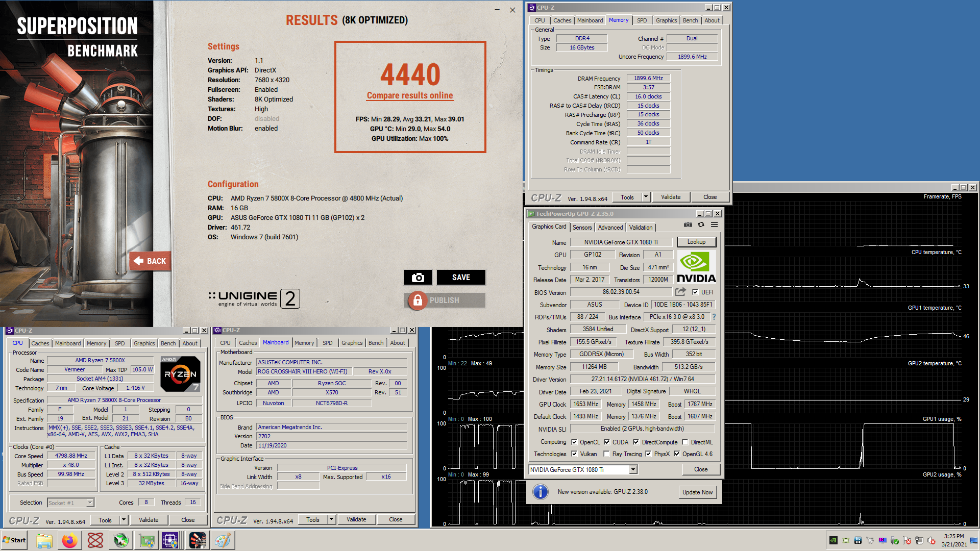Click the Action Center flag tray icon

pos(906,540)
